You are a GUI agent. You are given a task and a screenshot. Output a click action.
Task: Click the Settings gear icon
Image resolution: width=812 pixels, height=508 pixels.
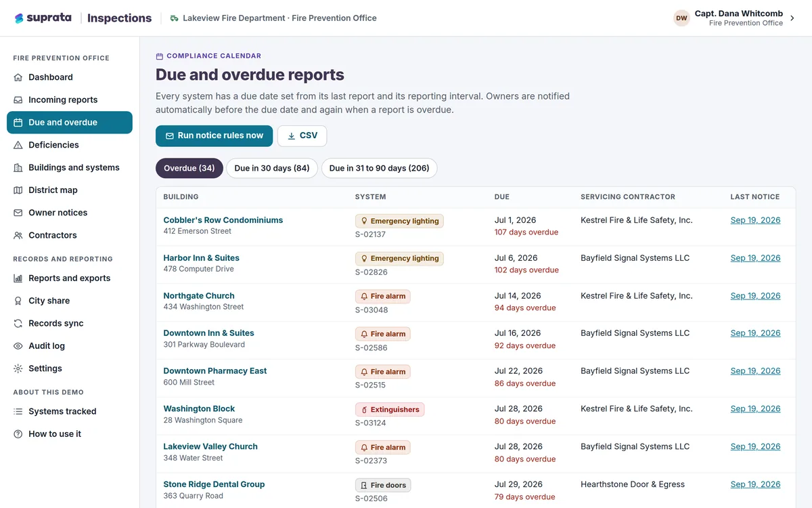tap(18, 368)
